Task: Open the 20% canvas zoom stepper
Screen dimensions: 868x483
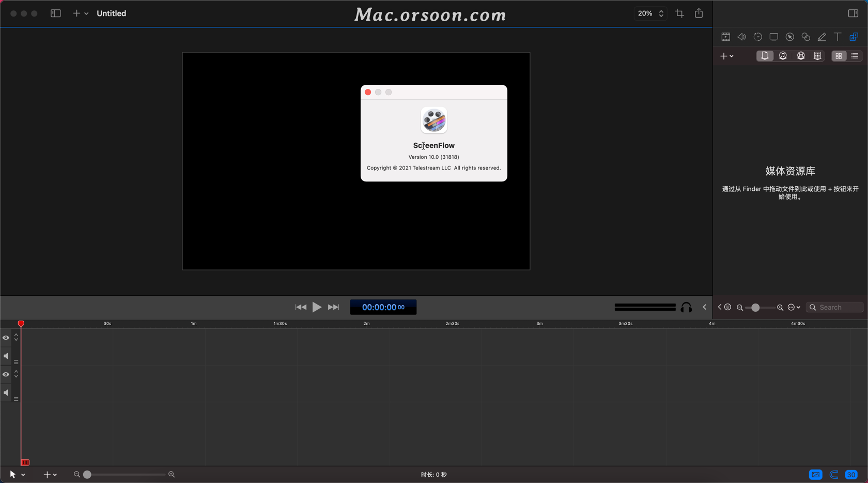Action: point(650,13)
